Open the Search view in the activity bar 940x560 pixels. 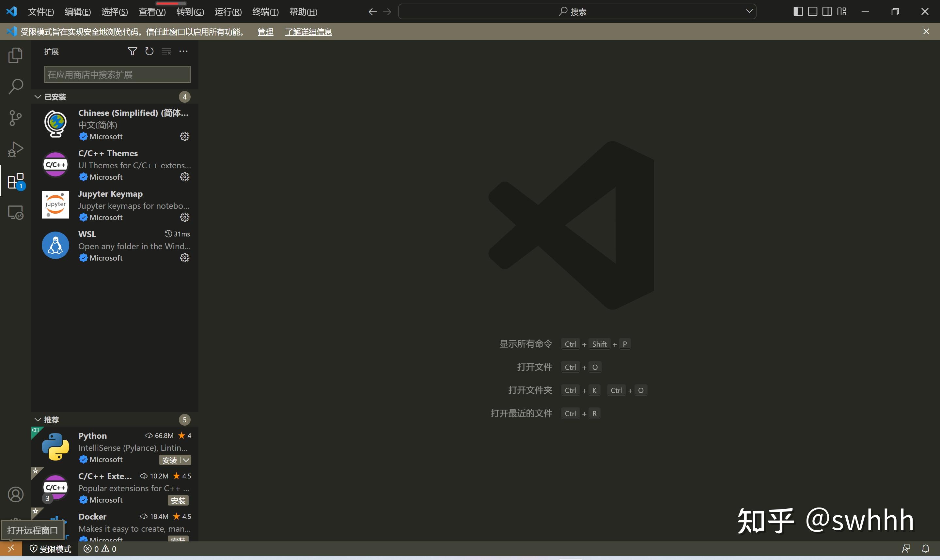(15, 86)
